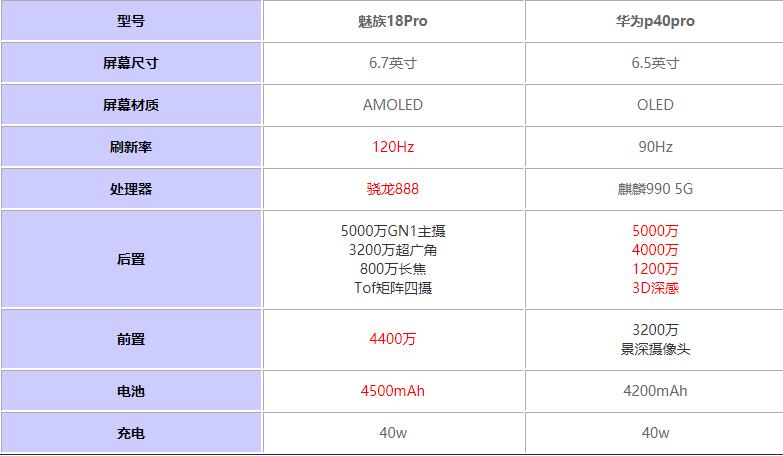
Task: Select the AMOLED screen material cell
Action: click(x=393, y=104)
